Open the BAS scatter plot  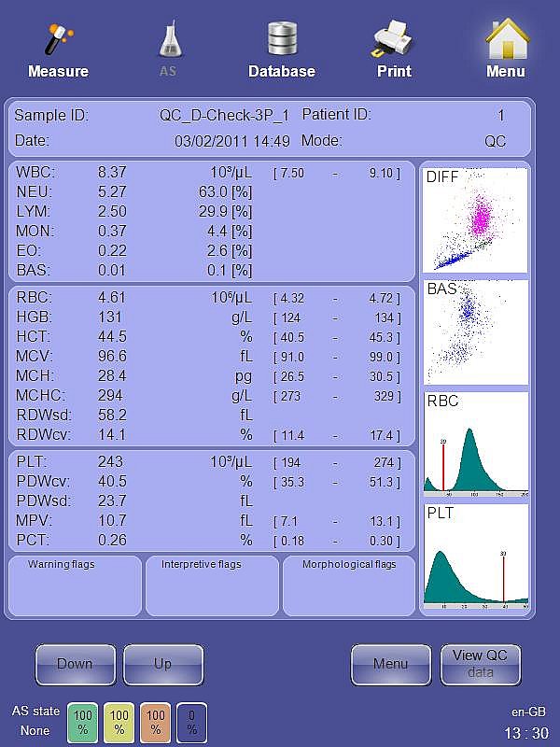[x=476, y=332]
